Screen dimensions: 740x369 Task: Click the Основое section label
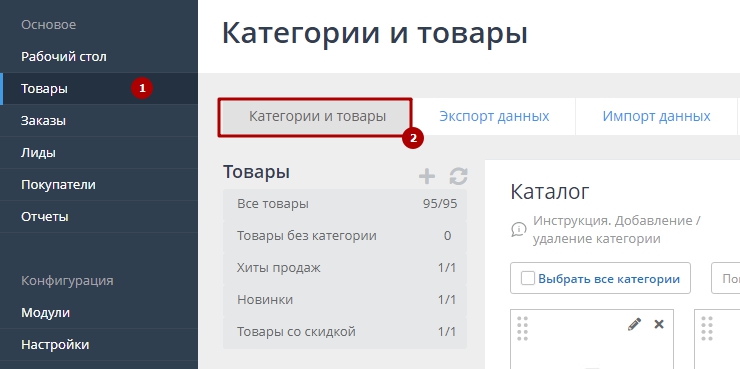[48, 25]
